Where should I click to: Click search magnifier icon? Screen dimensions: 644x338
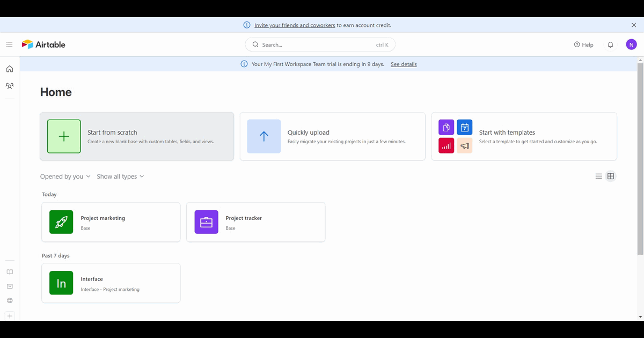click(x=255, y=45)
